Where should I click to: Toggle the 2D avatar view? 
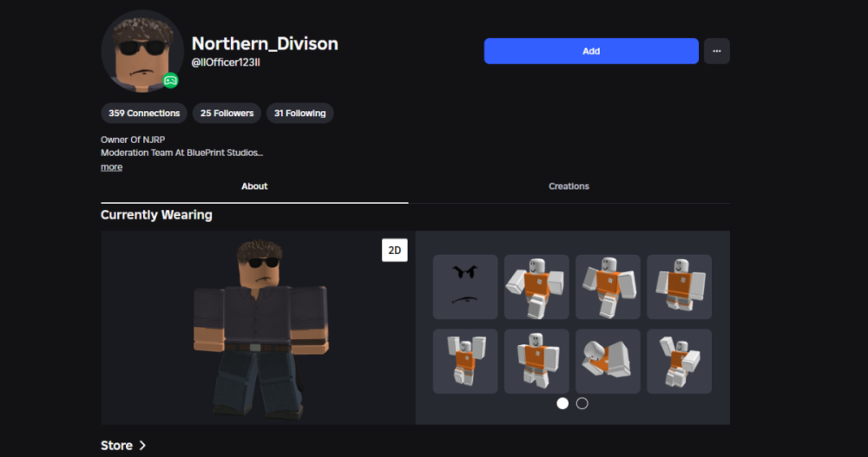pos(394,250)
